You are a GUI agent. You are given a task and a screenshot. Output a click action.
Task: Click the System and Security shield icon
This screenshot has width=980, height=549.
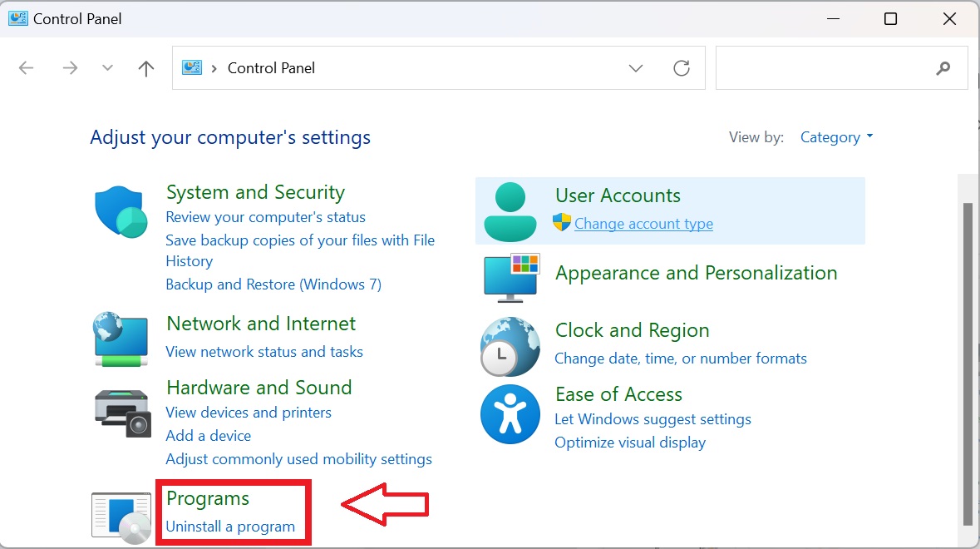121,210
